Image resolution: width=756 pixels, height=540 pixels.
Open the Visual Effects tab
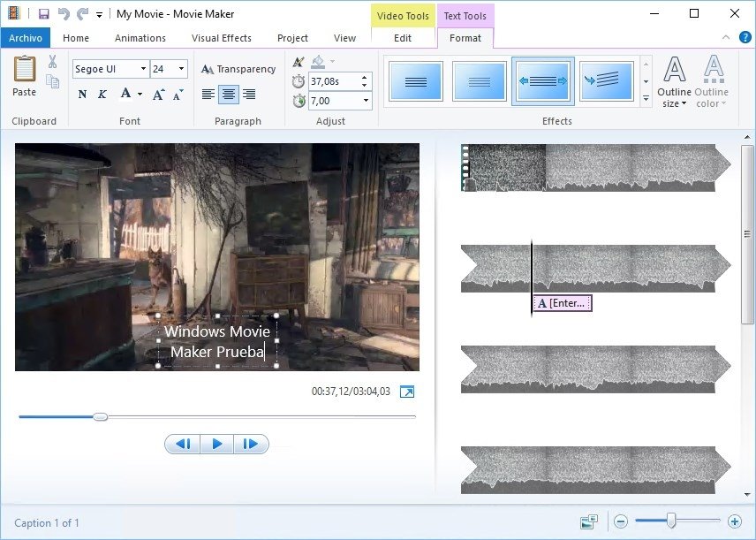coord(222,38)
